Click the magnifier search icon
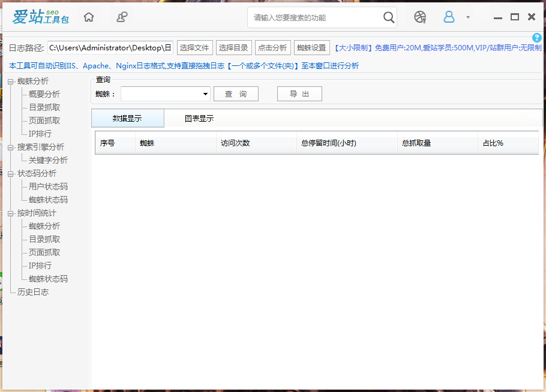The height and width of the screenshot is (392, 546). [x=389, y=17]
